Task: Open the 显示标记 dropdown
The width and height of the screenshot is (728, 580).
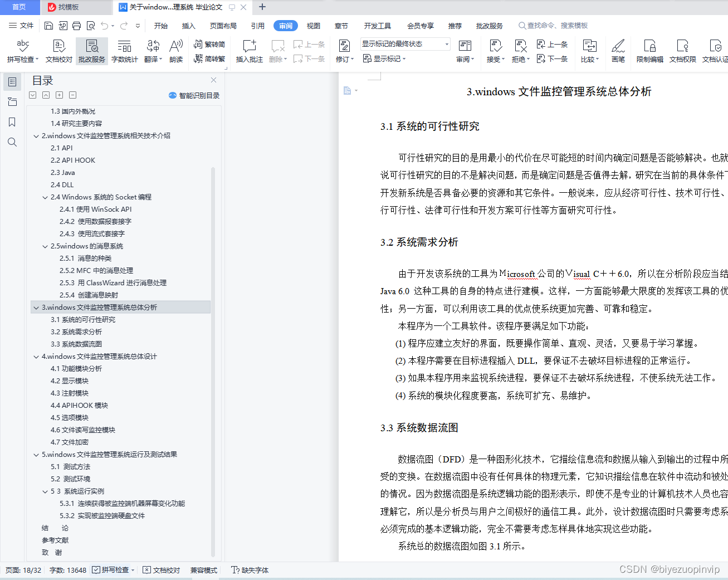Action: pyautogui.click(x=384, y=59)
